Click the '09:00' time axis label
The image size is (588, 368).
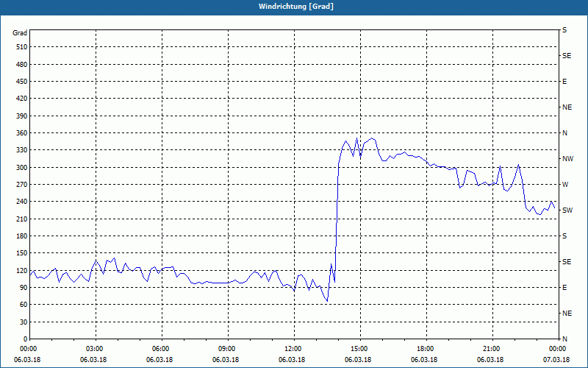tap(228, 349)
